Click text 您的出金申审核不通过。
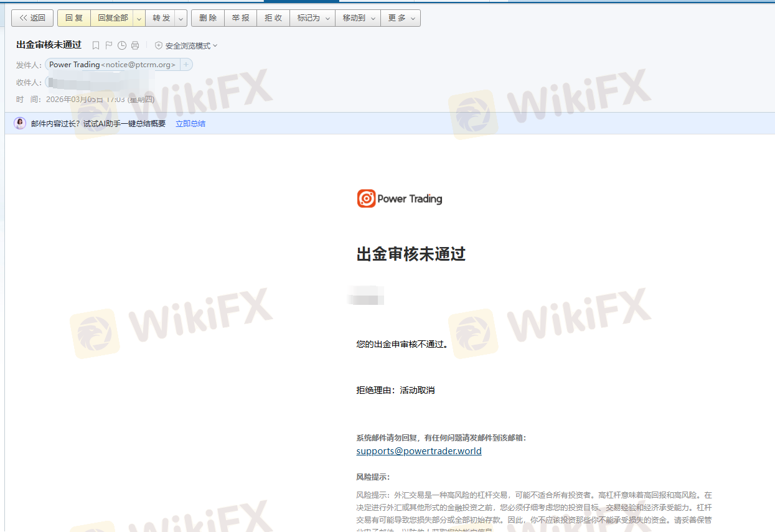 [x=402, y=343]
